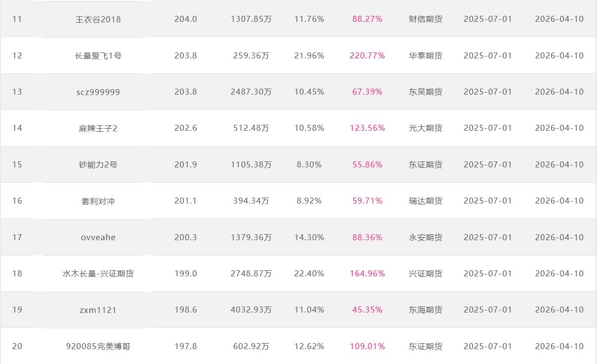Select the 东海期货 company cell
Screen dimensions: 597x364
tap(426, 310)
